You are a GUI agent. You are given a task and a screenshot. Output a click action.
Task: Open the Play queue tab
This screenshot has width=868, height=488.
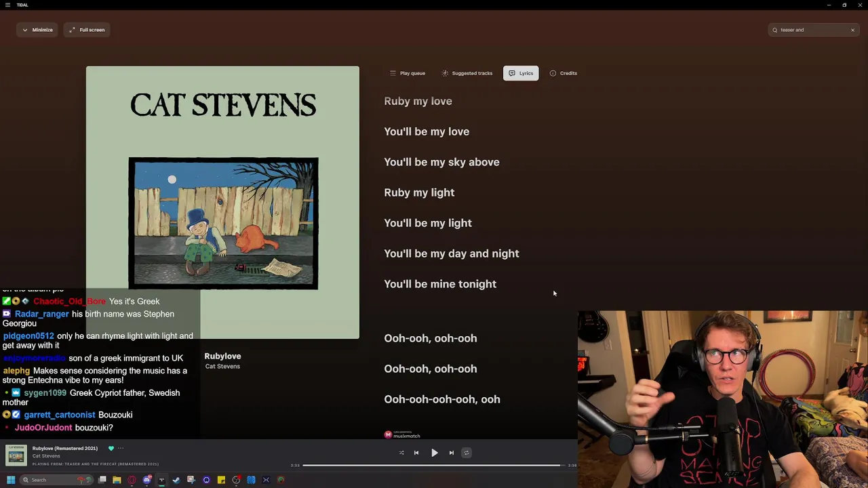408,73
